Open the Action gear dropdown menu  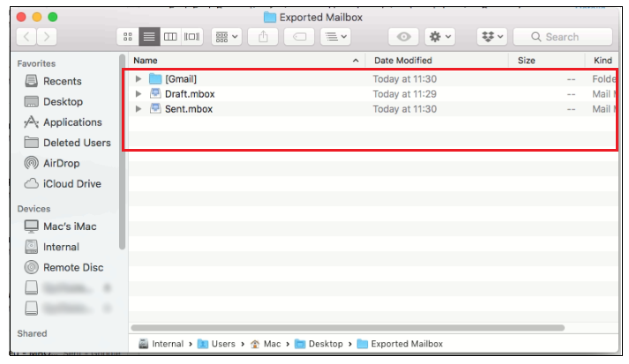[x=438, y=37]
